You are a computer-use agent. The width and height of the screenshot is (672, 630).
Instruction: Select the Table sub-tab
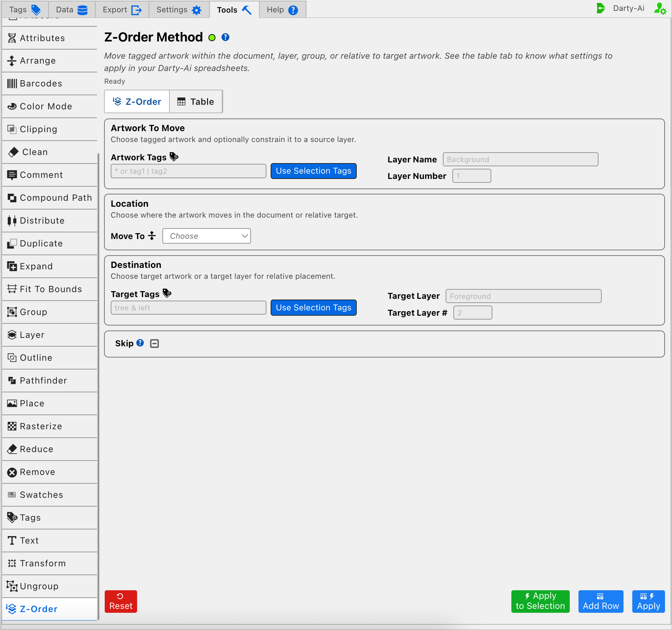(196, 102)
